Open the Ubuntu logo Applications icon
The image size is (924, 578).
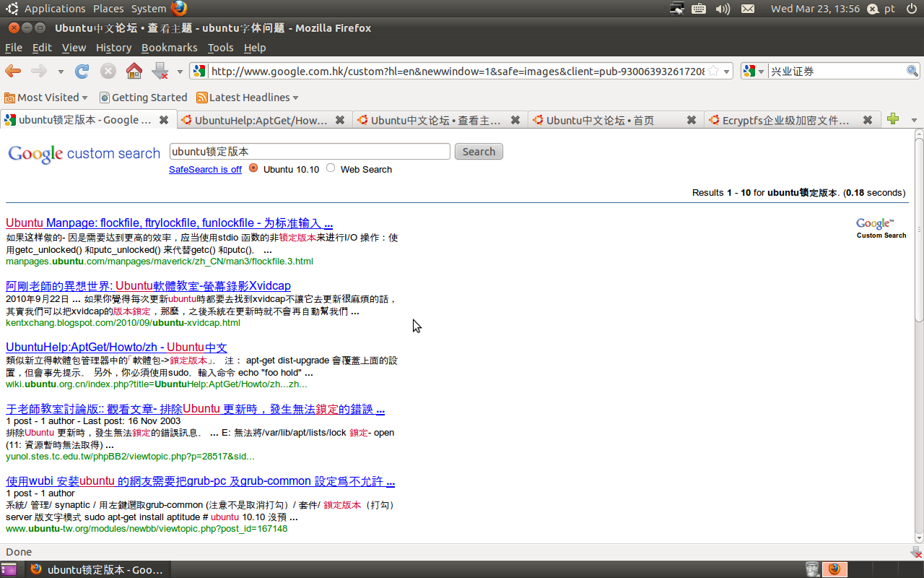pos(12,9)
